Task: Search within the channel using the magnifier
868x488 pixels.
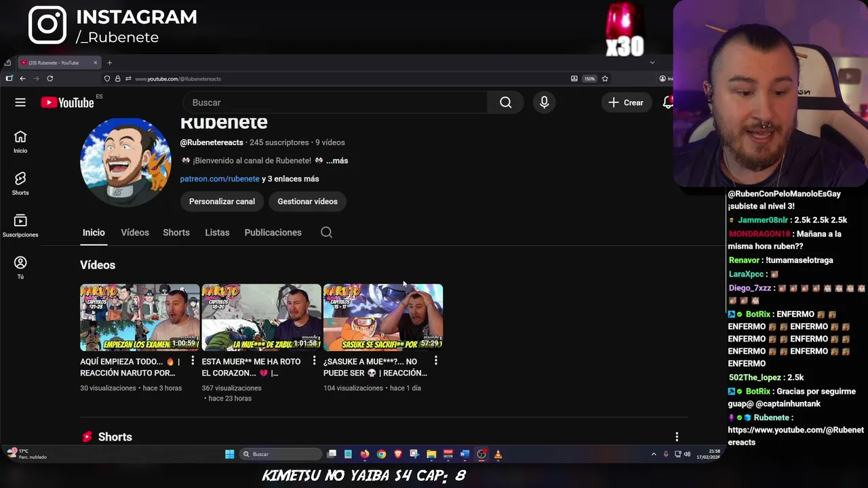Action: (x=326, y=232)
